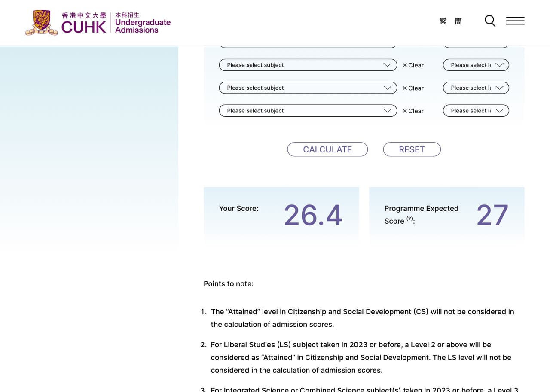Click the footnote (7) superscript
The width and height of the screenshot is (550, 392).
coord(409,219)
